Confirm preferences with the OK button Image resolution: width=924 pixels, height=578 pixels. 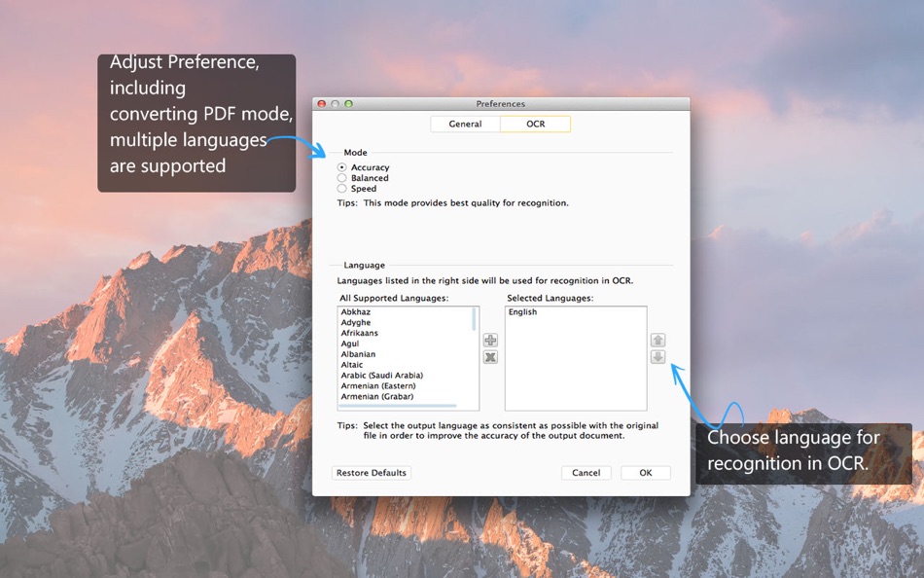pos(646,473)
